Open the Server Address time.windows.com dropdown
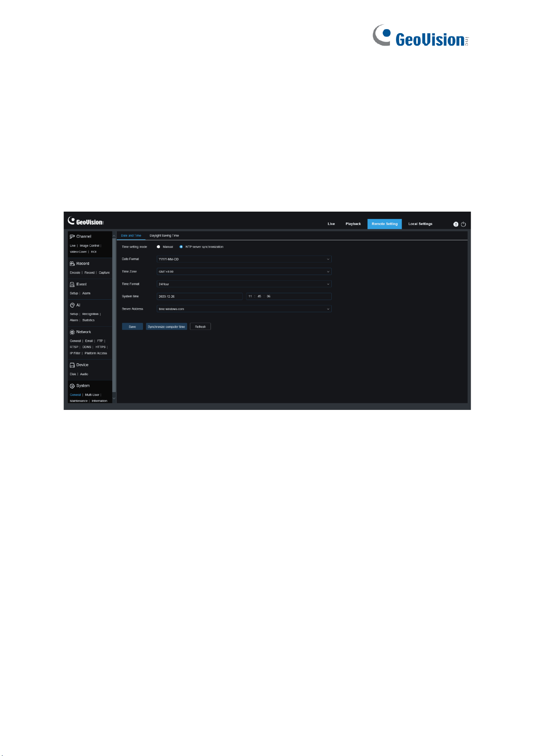 (x=244, y=309)
